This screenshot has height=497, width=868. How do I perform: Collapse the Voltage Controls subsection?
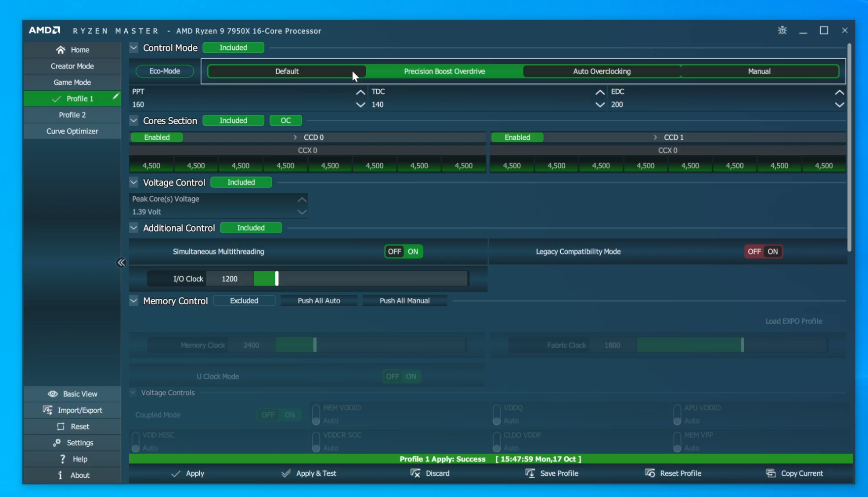click(133, 392)
